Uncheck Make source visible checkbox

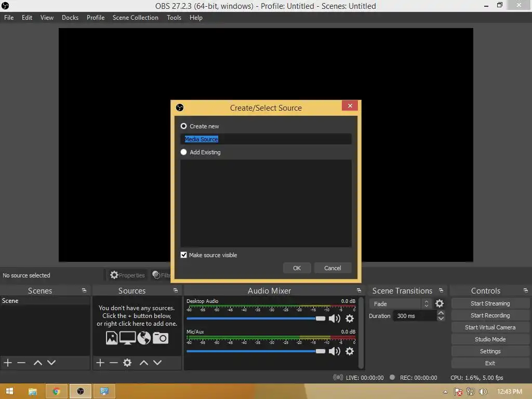pos(183,255)
